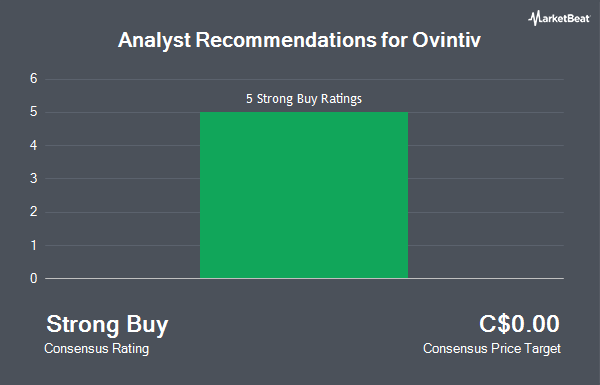The image size is (600, 385).
Task: Click the y-axis label 6
Action: click(x=34, y=79)
